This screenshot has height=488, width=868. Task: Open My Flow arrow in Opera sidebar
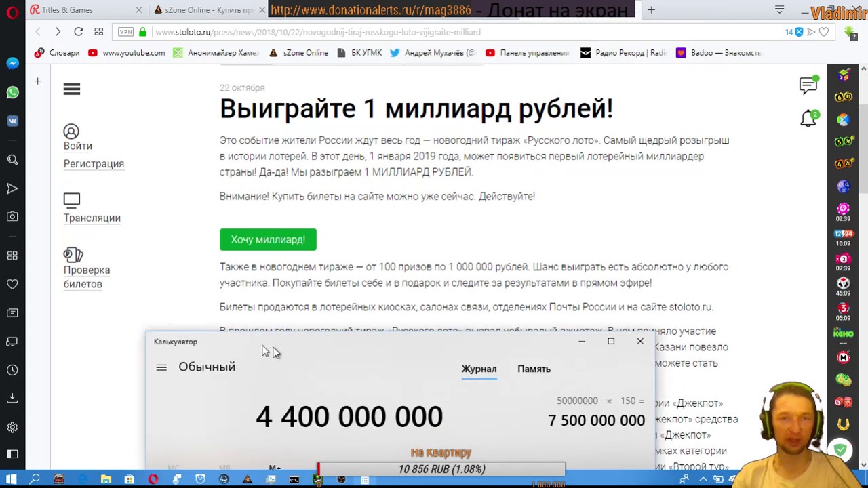(12, 188)
